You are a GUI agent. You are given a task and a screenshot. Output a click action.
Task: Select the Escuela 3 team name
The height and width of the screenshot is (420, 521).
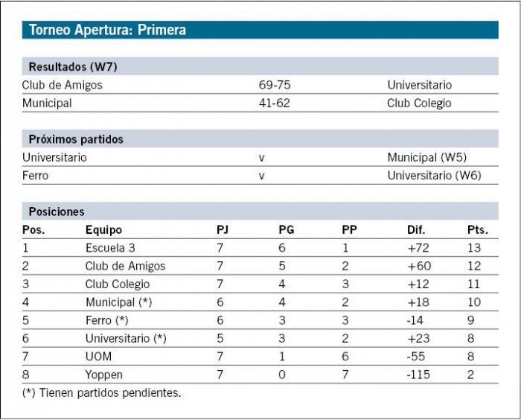coord(110,248)
